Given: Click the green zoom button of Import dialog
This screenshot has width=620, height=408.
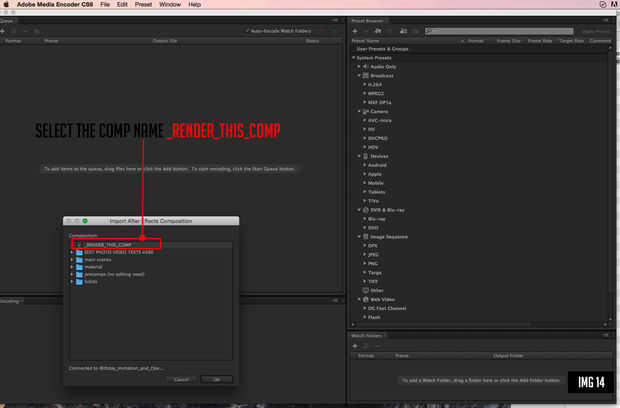Looking at the screenshot, I should click(85, 221).
